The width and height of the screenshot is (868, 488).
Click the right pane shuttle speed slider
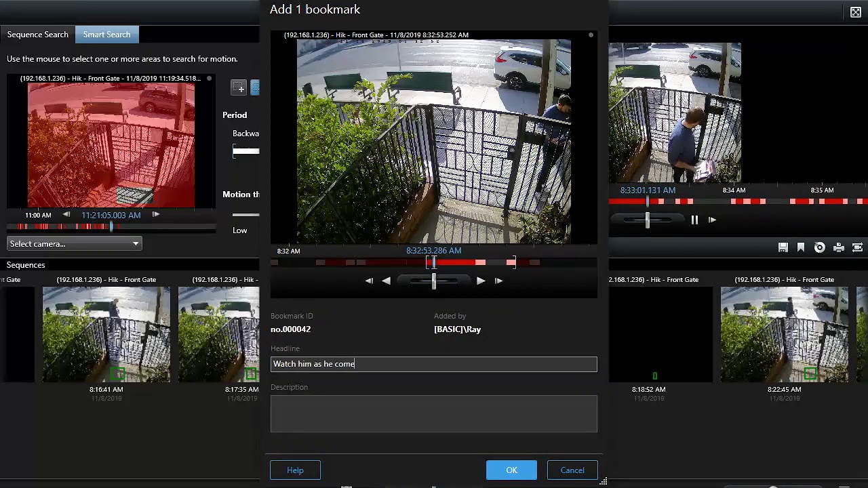pos(648,220)
